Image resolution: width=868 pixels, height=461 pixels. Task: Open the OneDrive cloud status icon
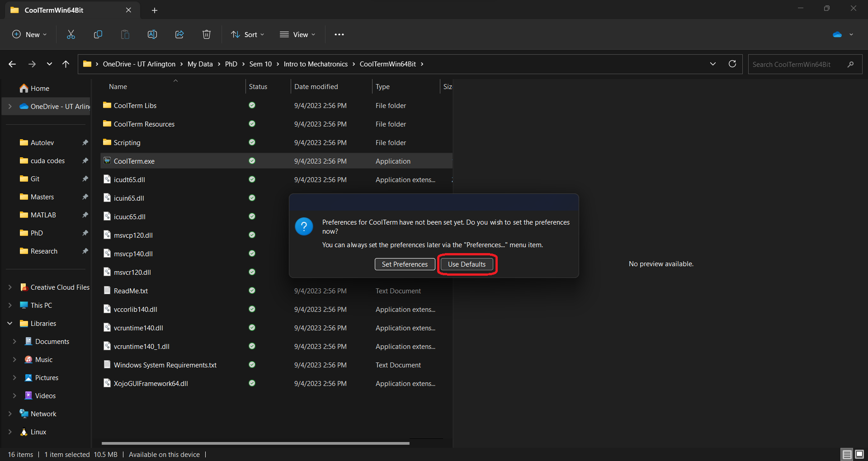(x=837, y=34)
